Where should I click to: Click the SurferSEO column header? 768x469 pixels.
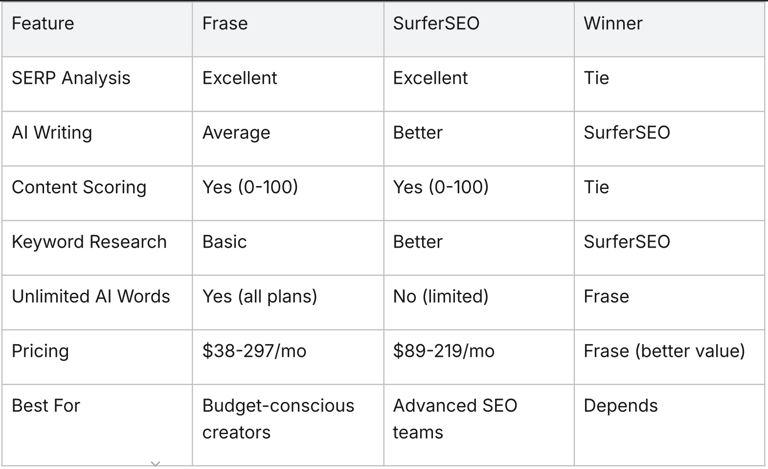pyautogui.click(x=436, y=24)
